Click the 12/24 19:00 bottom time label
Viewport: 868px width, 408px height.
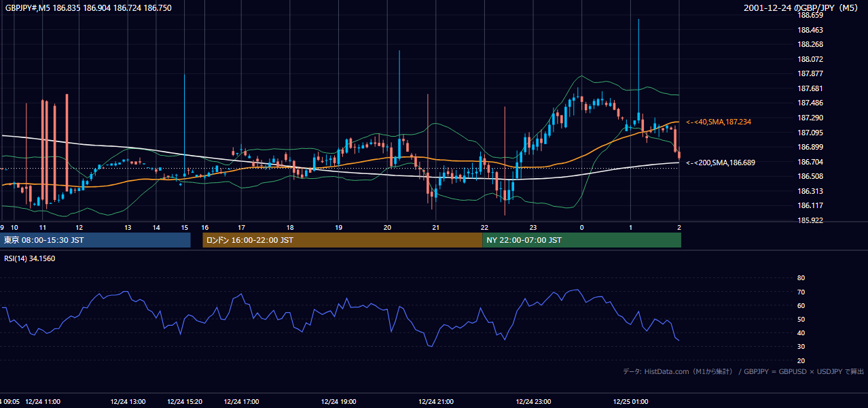(x=339, y=402)
